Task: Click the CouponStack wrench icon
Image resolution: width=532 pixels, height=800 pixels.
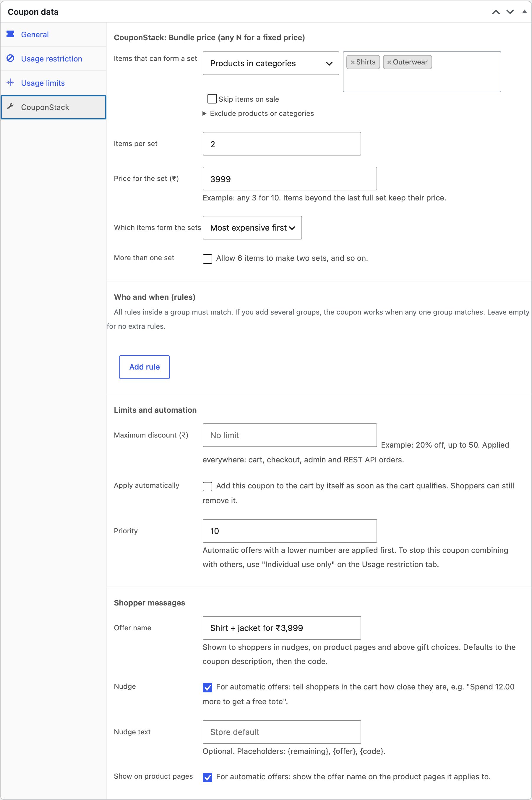Action: tap(11, 106)
